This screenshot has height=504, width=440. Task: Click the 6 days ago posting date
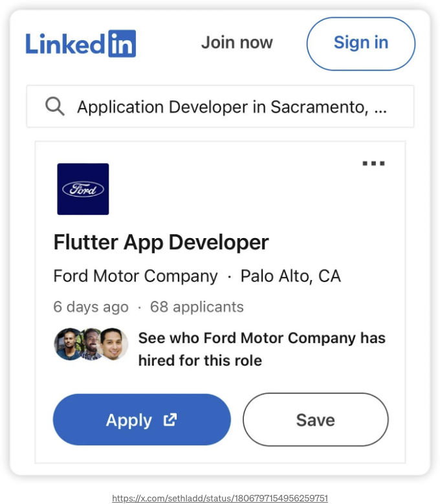[x=91, y=307]
